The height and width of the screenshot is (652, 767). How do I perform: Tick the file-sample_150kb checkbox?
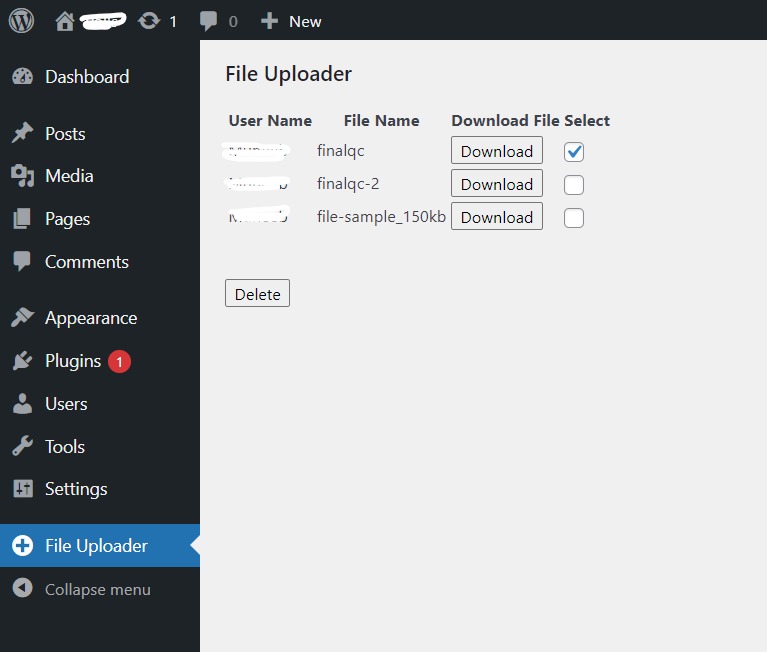pyautogui.click(x=574, y=218)
